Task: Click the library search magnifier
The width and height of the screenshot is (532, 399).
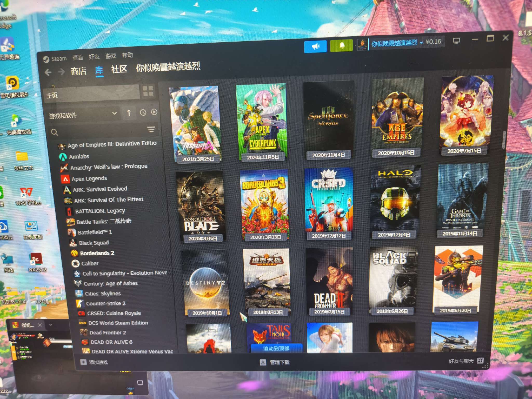Action: [x=55, y=132]
